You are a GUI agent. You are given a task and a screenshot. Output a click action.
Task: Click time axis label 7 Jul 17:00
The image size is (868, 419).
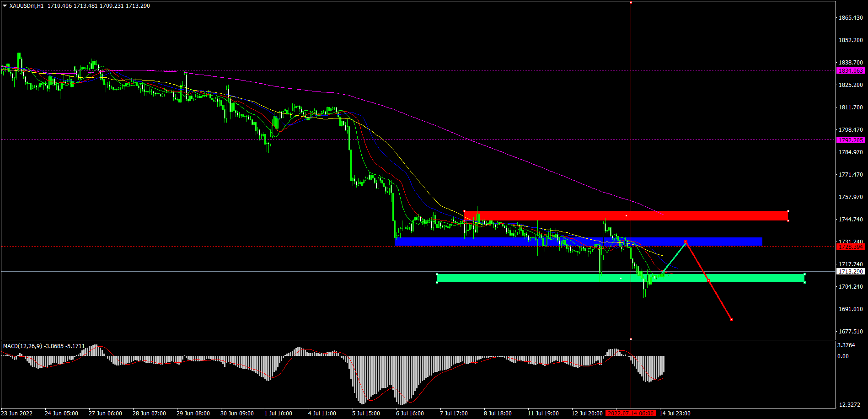(x=454, y=414)
